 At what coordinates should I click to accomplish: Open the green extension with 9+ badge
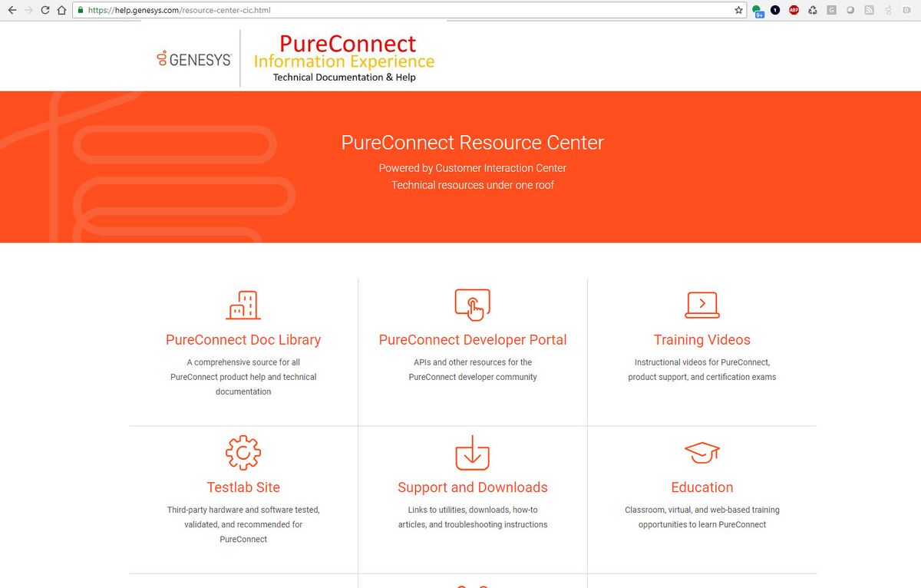pos(758,11)
